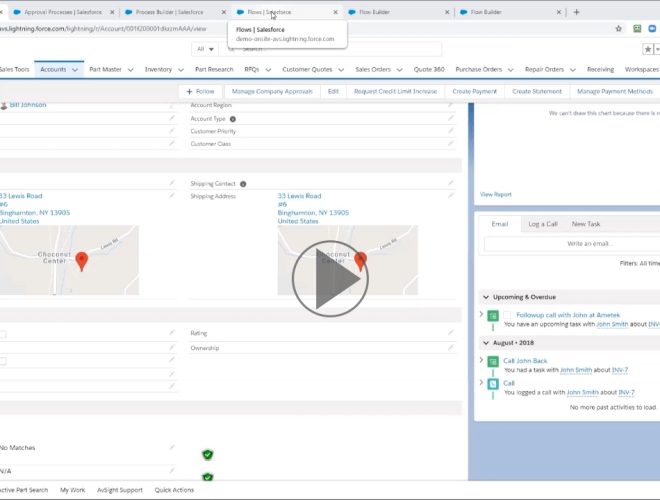Click the Edit account button

tap(333, 91)
